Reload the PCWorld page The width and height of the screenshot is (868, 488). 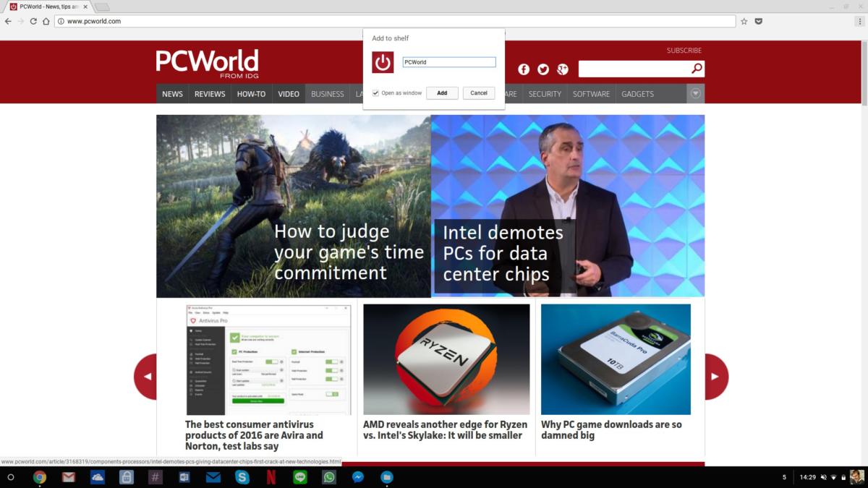tap(33, 21)
